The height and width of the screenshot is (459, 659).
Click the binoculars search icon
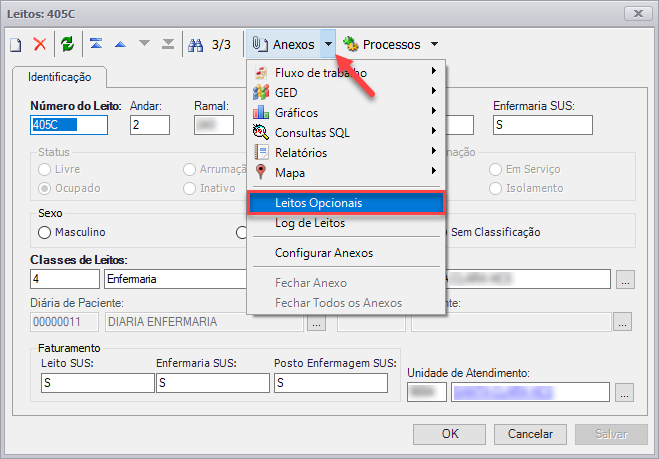click(x=195, y=45)
